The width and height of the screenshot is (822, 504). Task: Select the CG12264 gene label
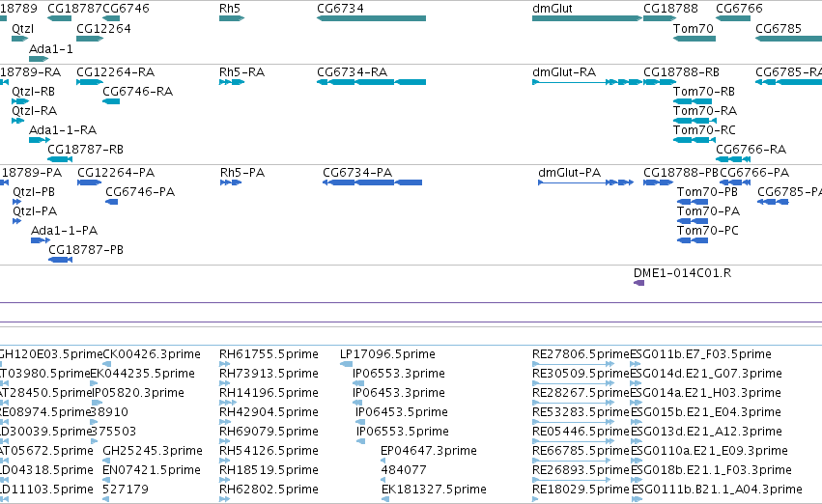click(103, 29)
